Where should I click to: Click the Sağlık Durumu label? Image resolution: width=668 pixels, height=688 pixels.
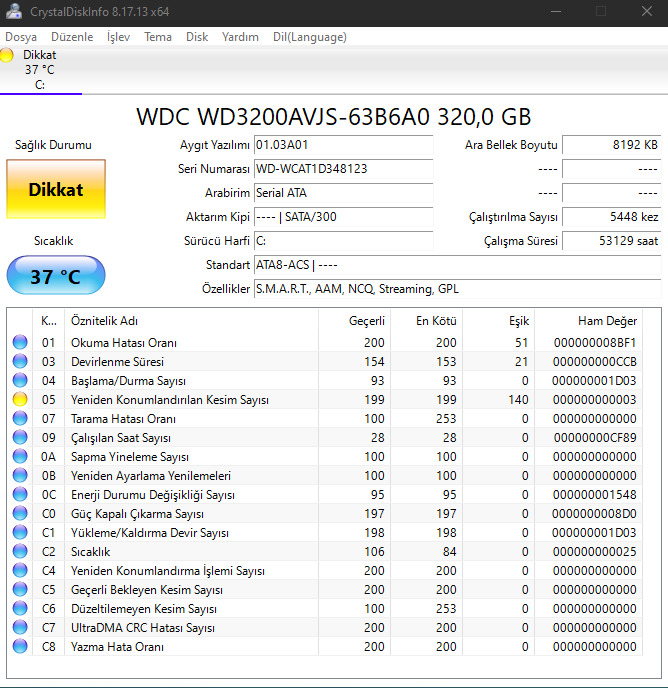[53, 145]
